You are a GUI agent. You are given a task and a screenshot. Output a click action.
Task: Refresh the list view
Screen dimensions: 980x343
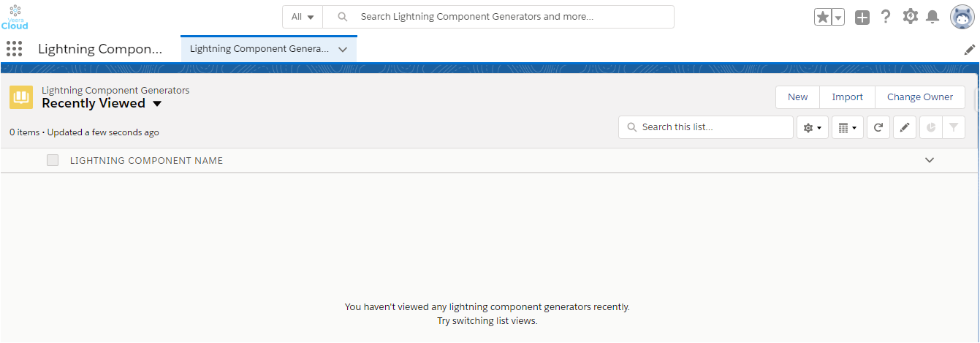(878, 127)
